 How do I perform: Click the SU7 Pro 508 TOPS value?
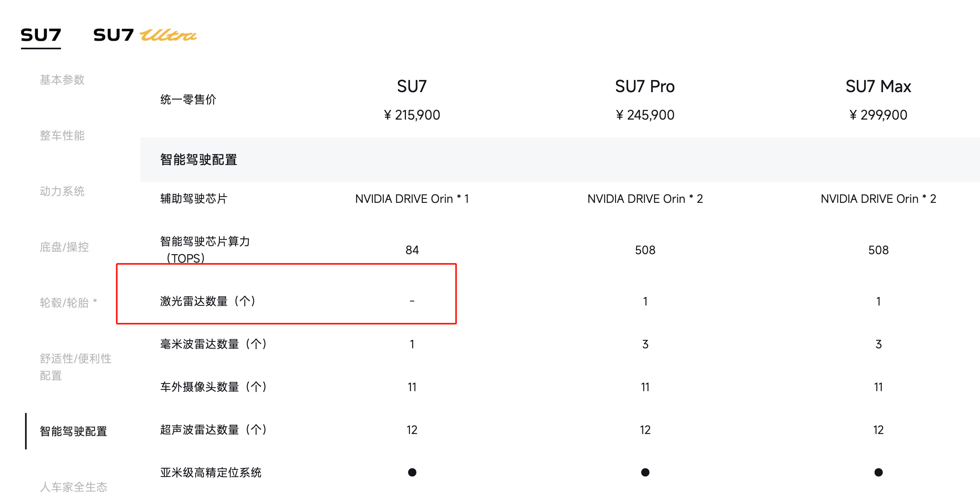[x=645, y=250]
